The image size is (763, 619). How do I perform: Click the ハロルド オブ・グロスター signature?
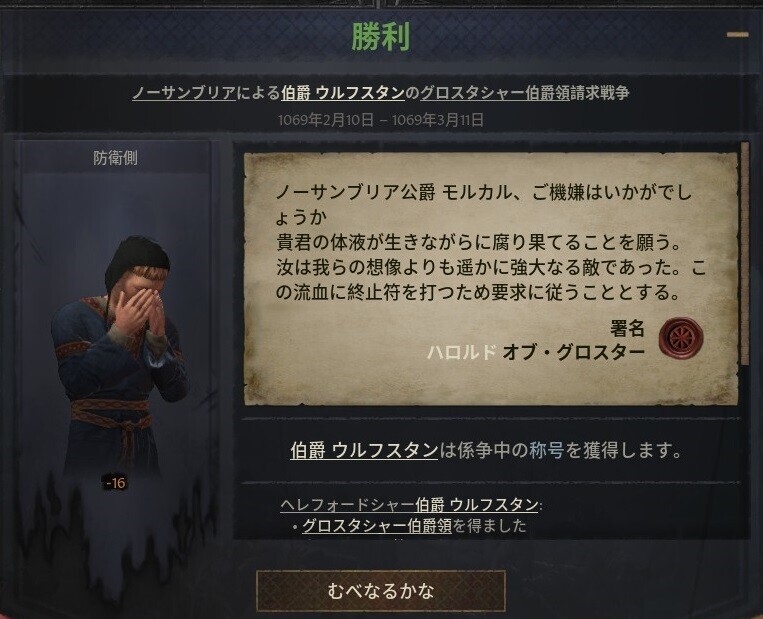[x=536, y=352]
